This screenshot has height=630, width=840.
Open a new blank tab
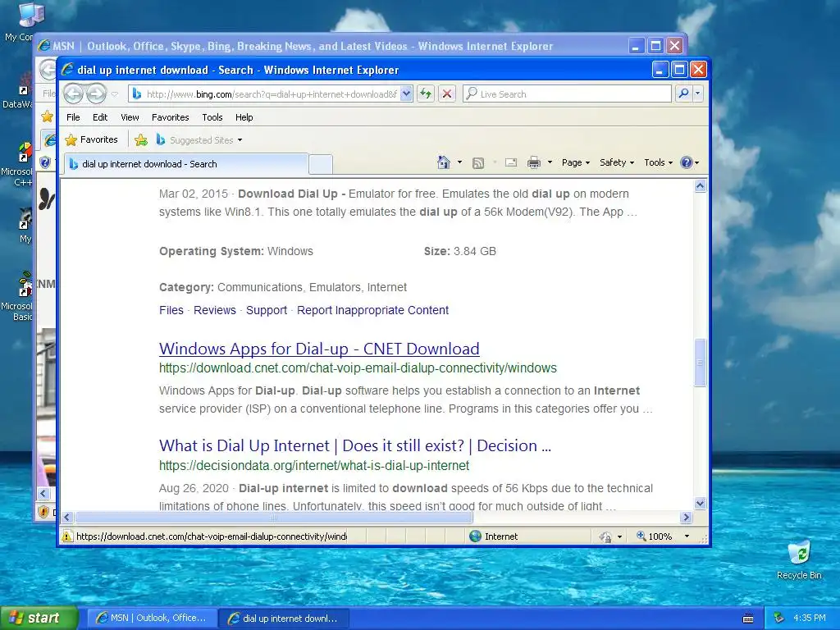click(321, 164)
